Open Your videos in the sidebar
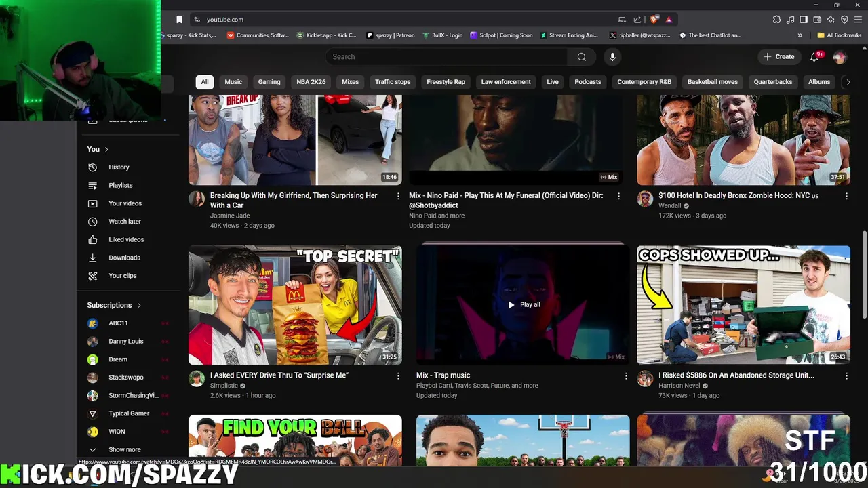 click(125, 203)
